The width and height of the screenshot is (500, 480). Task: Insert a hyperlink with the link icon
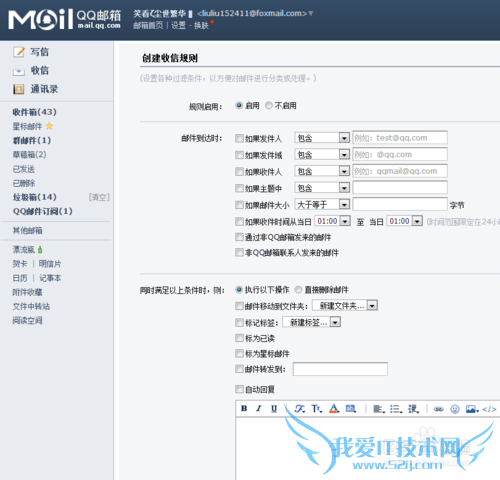click(439, 409)
